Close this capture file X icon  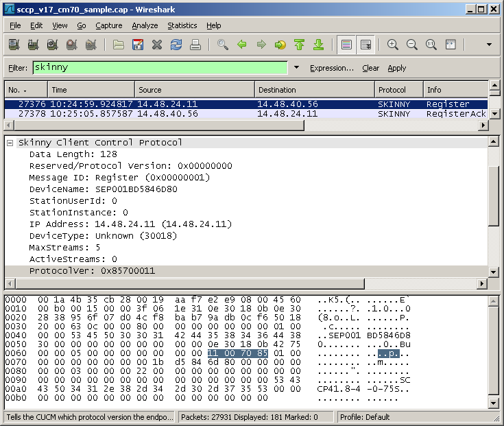tap(157, 45)
